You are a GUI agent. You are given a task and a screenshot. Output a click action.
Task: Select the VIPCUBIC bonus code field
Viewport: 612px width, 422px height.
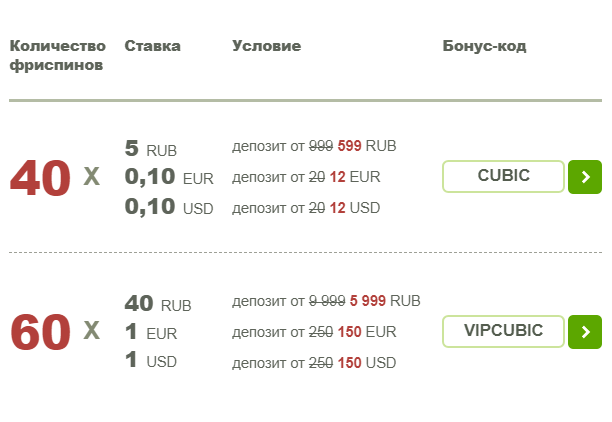click(503, 331)
